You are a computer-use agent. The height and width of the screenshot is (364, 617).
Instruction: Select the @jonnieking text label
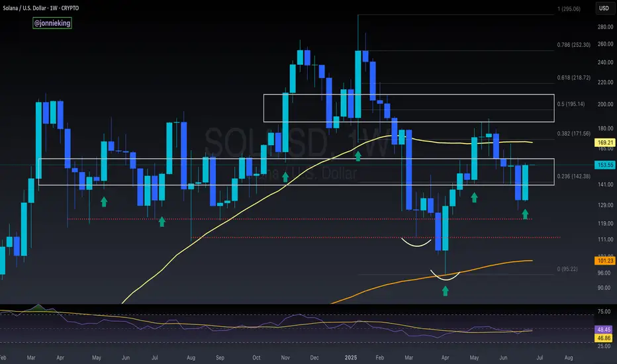pos(52,23)
